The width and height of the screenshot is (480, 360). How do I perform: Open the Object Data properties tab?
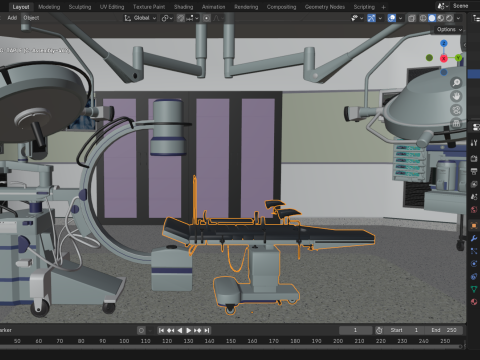474,289
